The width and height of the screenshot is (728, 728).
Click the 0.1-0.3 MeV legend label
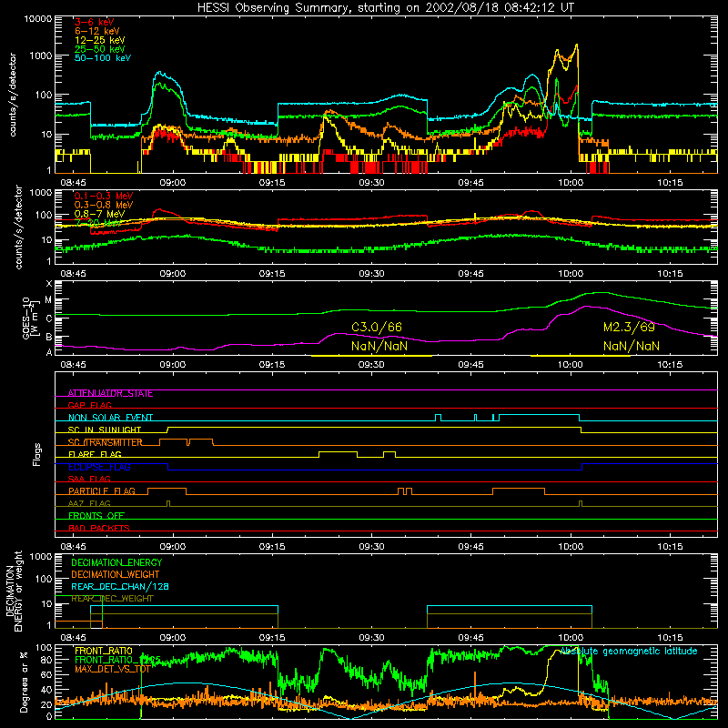coord(104,196)
